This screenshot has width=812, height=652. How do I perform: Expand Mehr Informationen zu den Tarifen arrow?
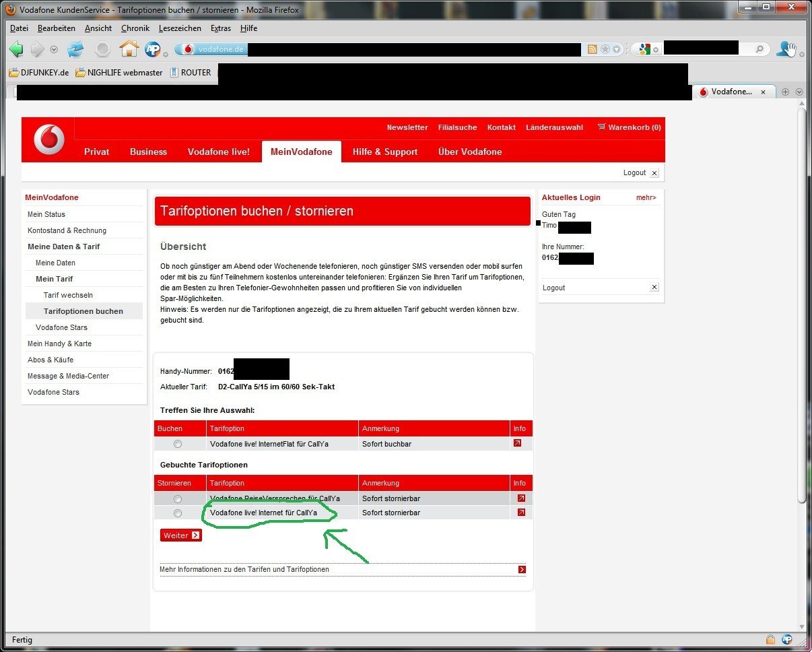point(522,570)
